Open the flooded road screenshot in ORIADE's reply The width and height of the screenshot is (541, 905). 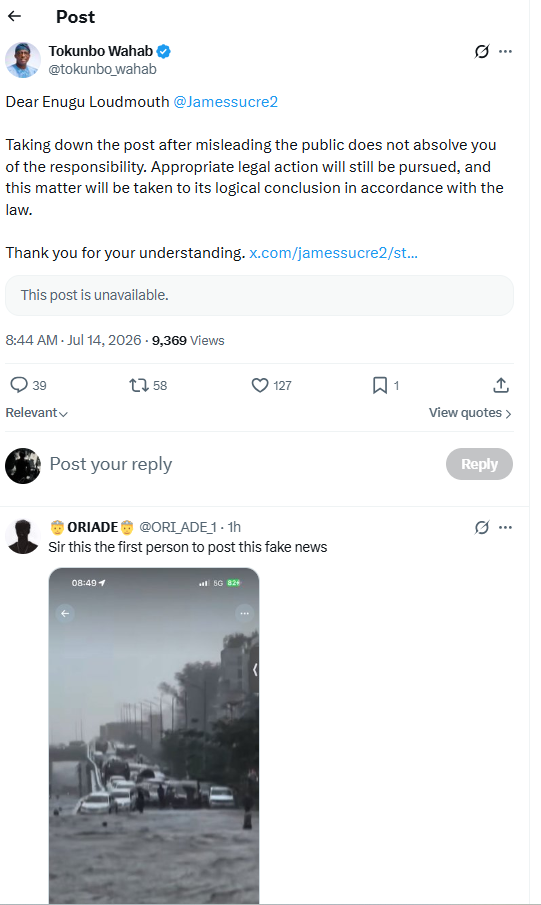click(154, 736)
